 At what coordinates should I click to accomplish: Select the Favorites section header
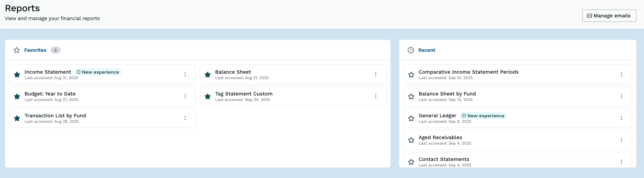click(35, 50)
